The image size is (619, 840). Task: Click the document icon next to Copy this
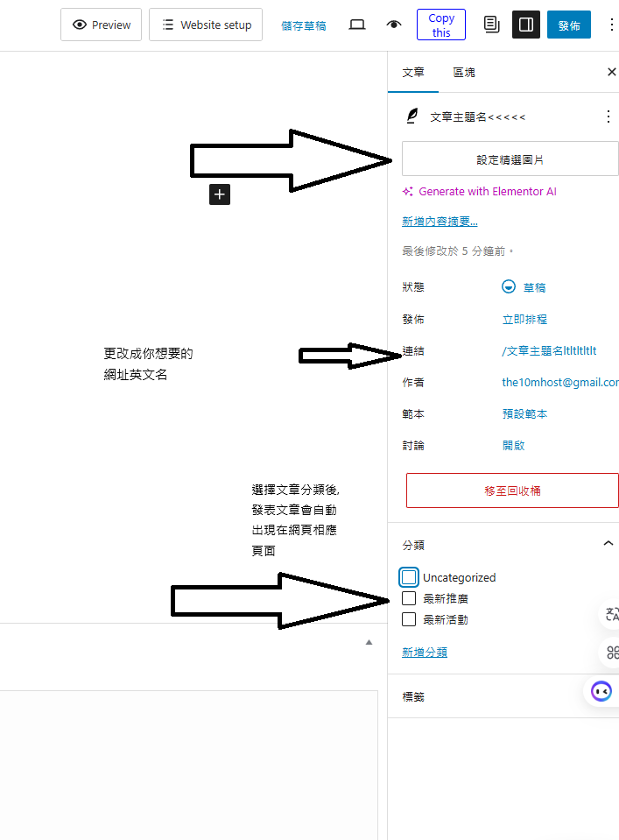491,25
